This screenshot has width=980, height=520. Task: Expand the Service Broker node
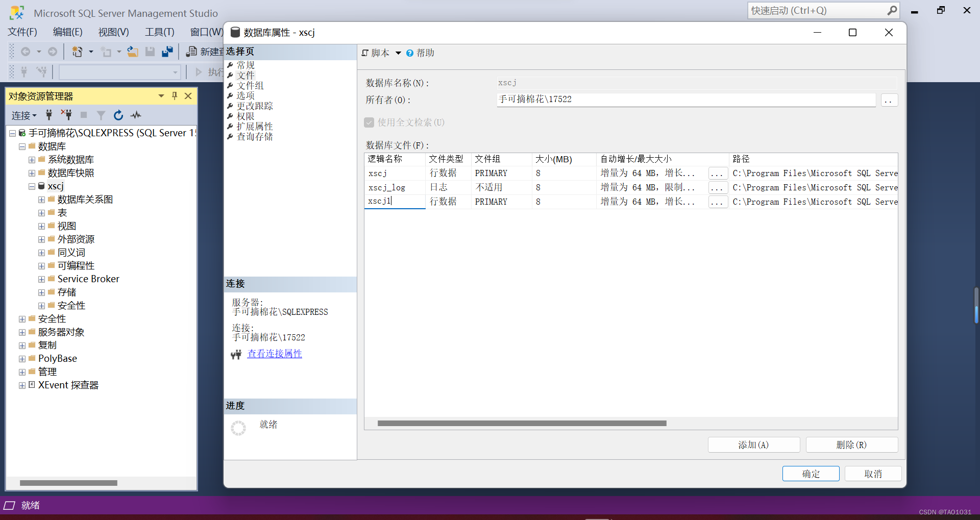[41, 279]
